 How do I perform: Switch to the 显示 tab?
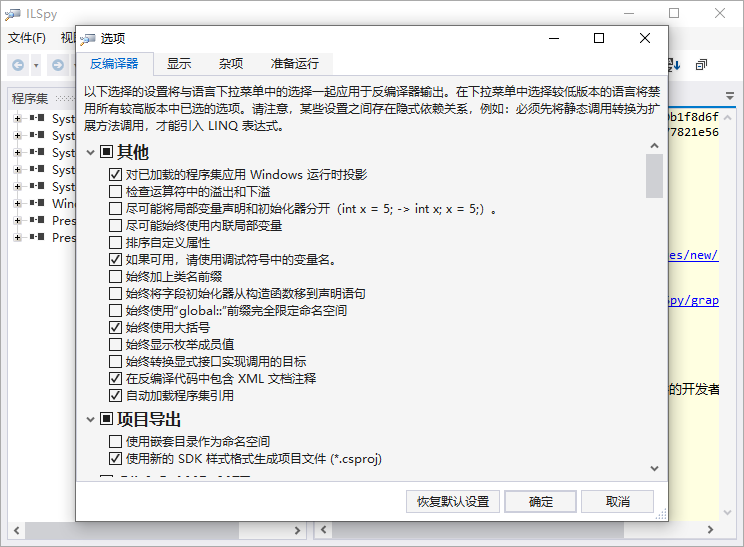coord(179,64)
